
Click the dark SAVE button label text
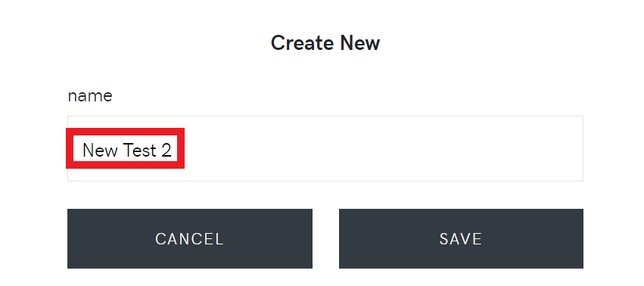[x=461, y=239]
